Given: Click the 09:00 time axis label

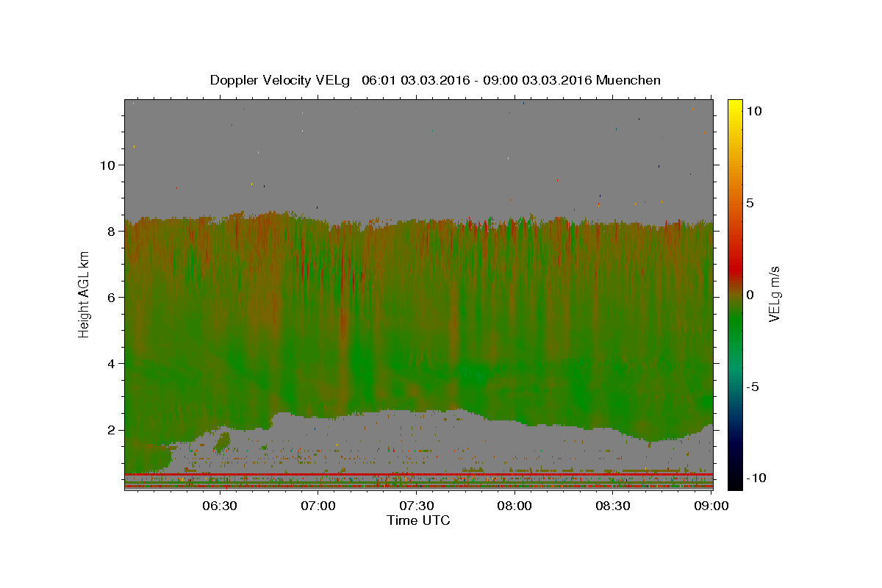Looking at the screenshot, I should coord(711,506).
